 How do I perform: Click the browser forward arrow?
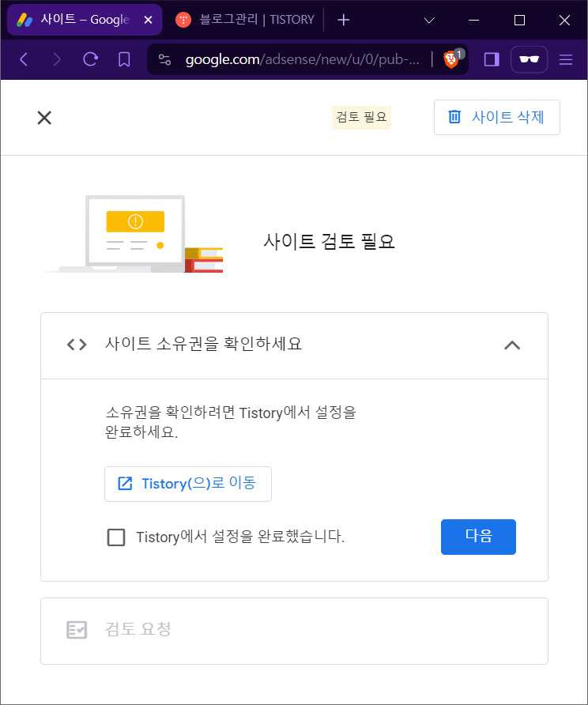(x=57, y=59)
